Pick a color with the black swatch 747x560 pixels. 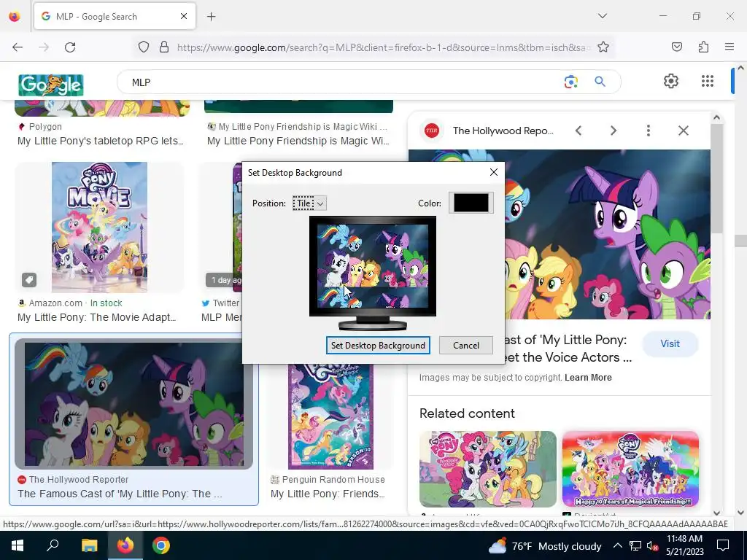point(471,203)
